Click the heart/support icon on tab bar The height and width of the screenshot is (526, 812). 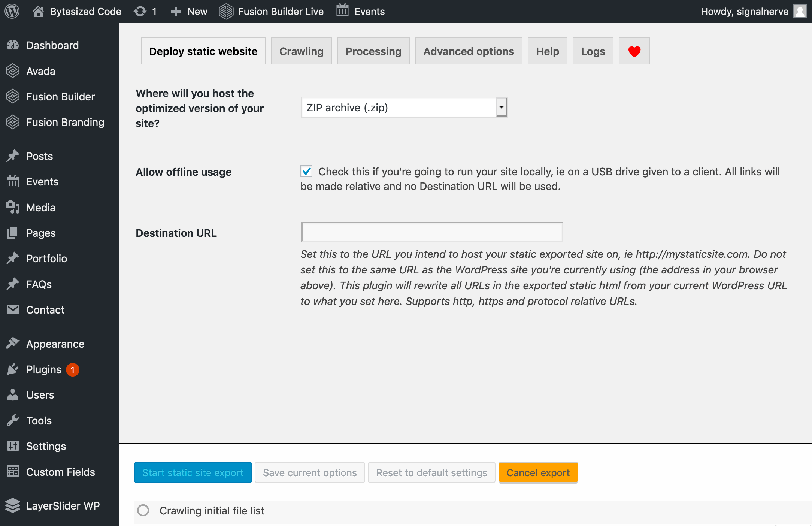pyautogui.click(x=634, y=51)
